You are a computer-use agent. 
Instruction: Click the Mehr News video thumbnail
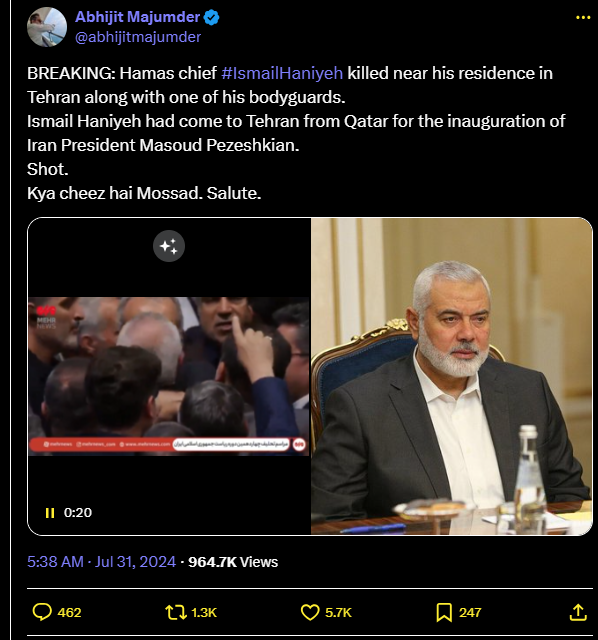click(169, 376)
